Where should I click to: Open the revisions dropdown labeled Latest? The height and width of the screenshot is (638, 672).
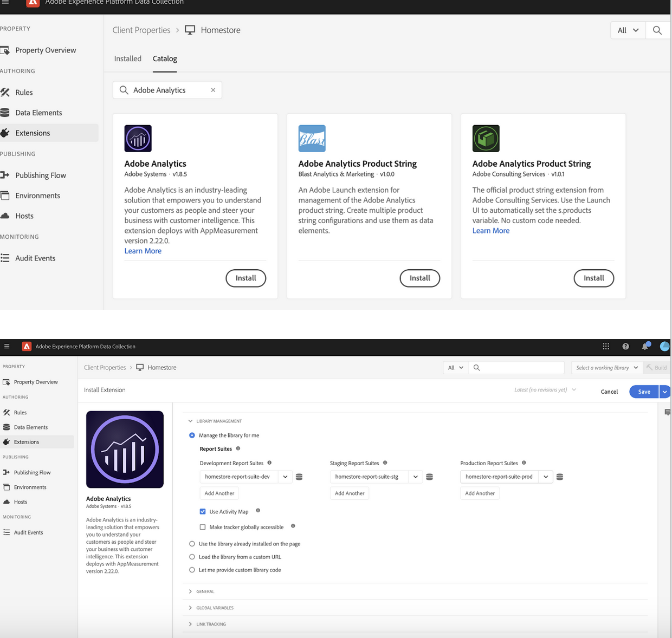(545, 390)
